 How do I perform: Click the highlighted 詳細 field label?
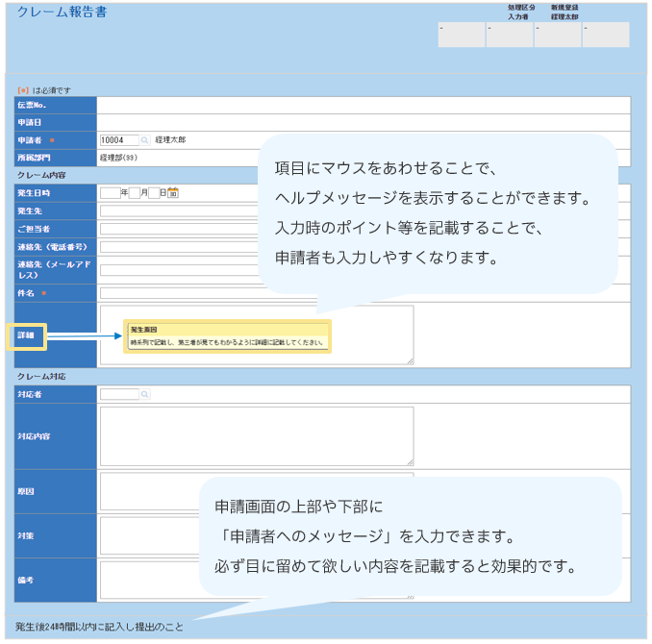pyautogui.click(x=26, y=335)
